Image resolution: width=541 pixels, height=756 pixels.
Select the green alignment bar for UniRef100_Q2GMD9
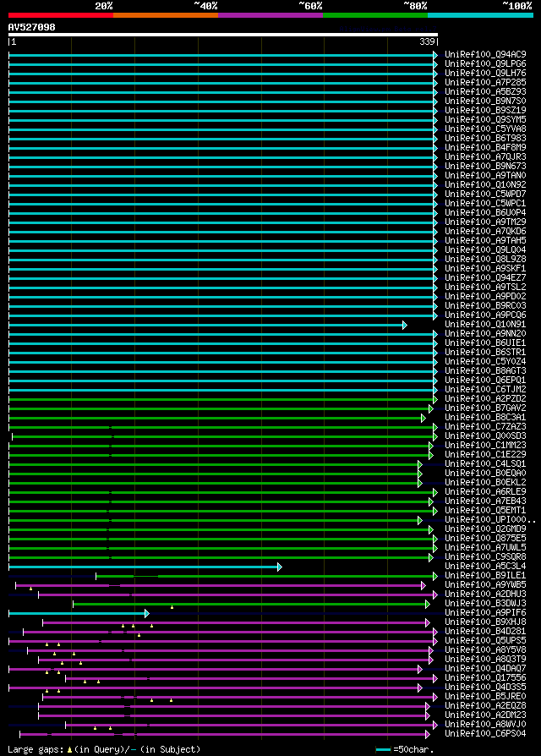point(221,530)
